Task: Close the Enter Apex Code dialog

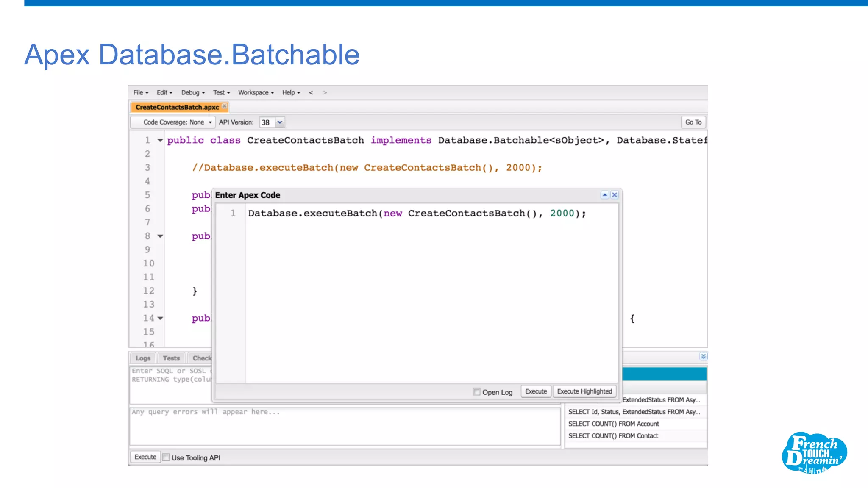Action: [x=615, y=195]
